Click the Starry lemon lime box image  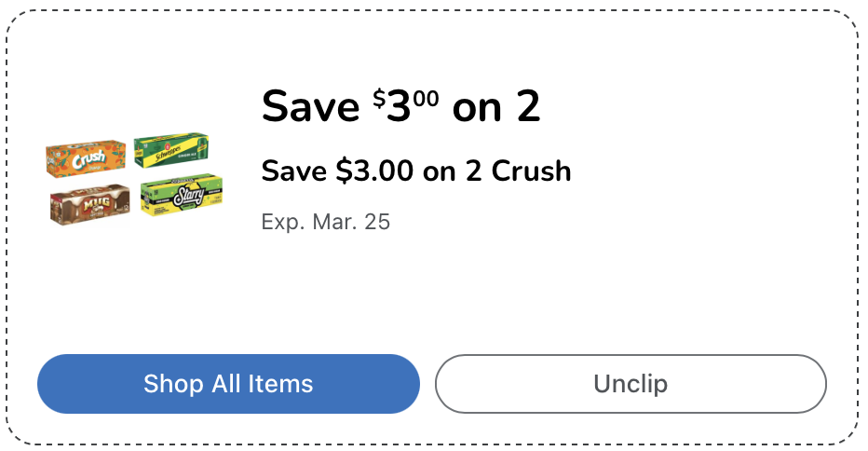point(182,194)
